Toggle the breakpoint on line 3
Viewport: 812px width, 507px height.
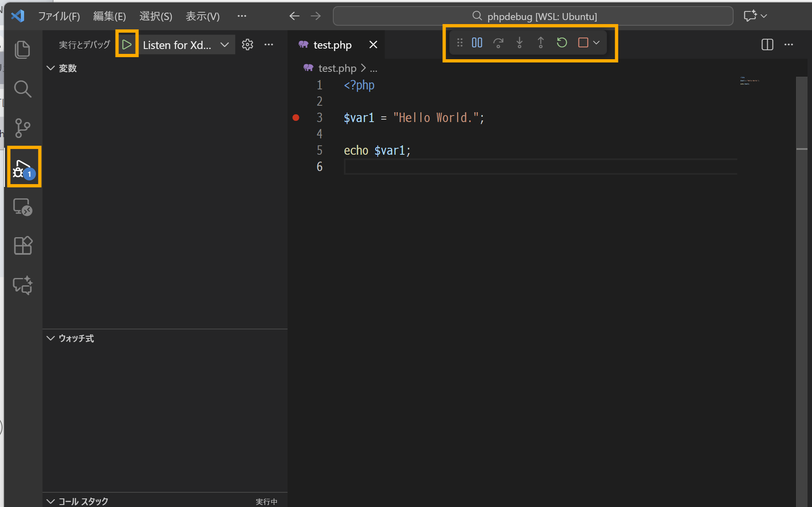click(296, 118)
